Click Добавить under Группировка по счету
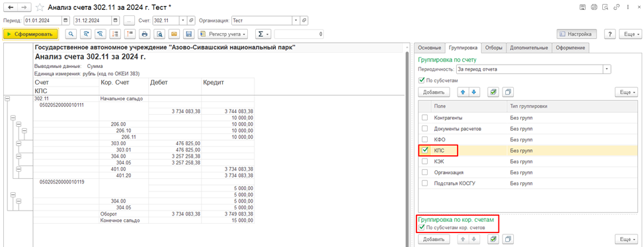Image resolution: width=644 pixels, height=247 pixels. (x=434, y=92)
